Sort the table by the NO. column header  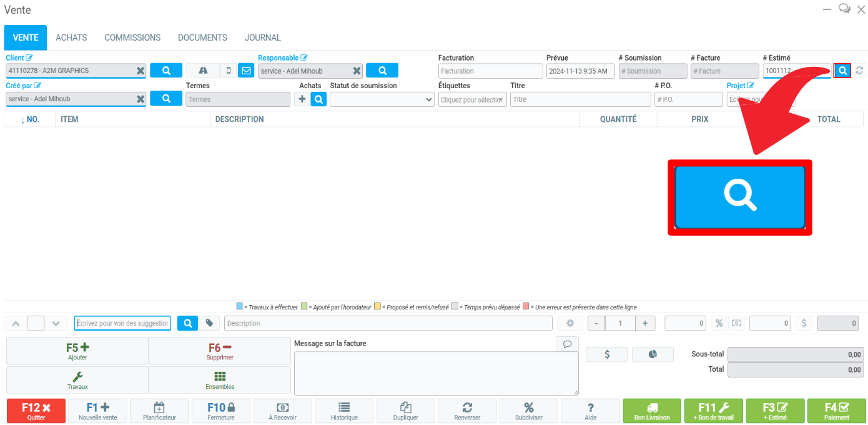30,119
